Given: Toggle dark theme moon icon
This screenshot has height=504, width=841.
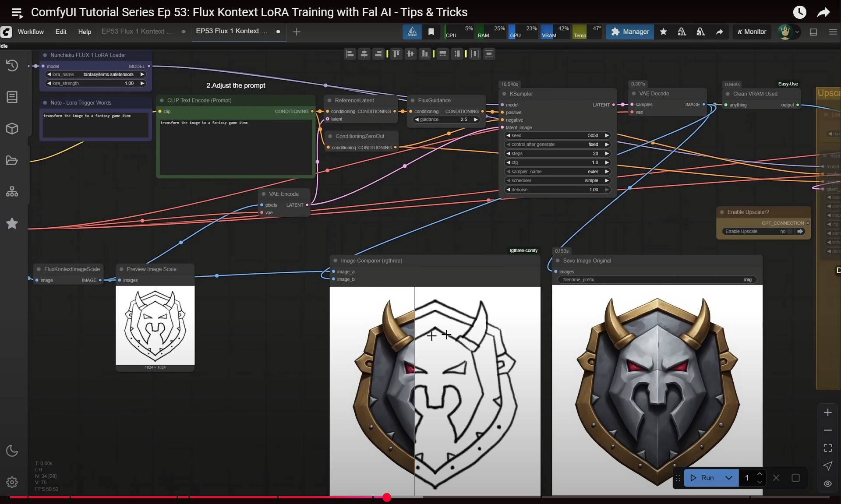Looking at the screenshot, I should click(x=12, y=451).
